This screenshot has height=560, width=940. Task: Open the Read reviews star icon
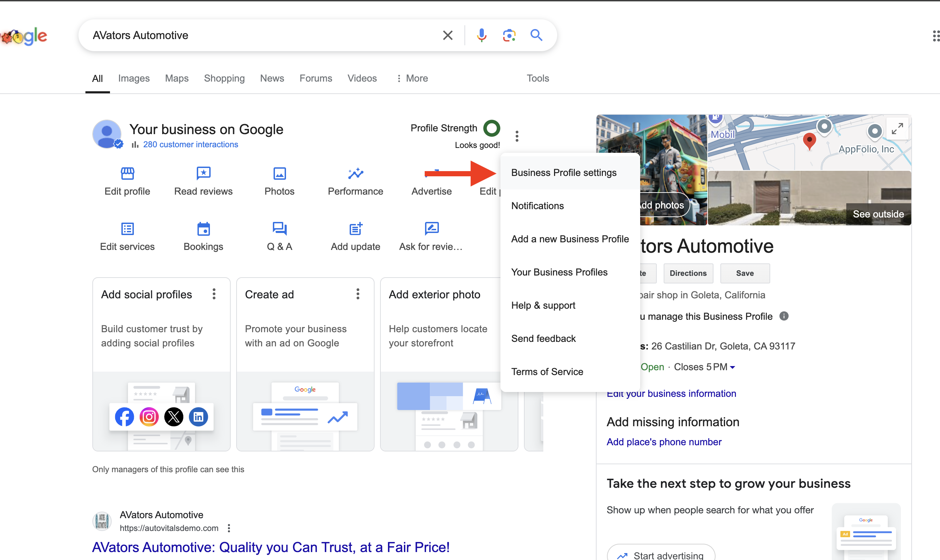point(203,173)
